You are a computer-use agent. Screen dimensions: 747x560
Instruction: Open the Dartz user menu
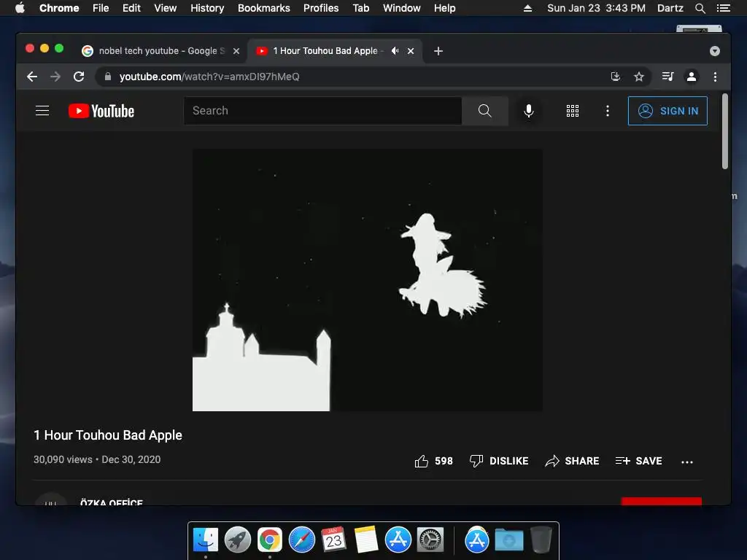[670, 8]
